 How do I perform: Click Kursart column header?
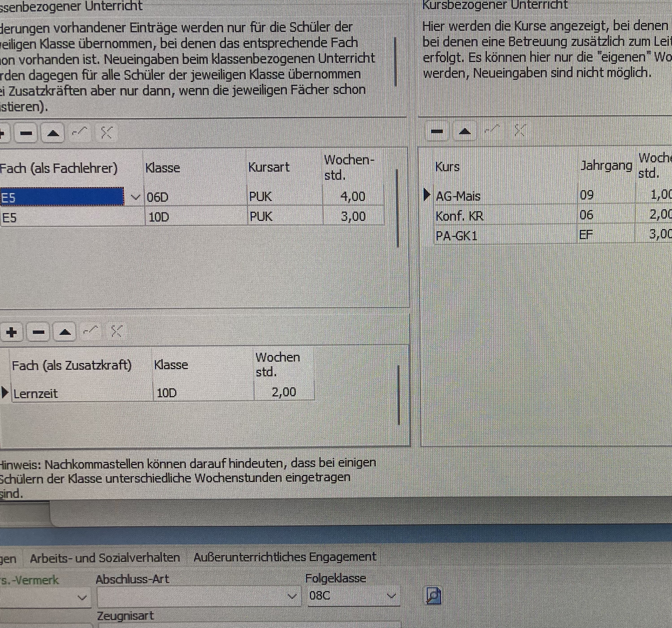point(269,167)
